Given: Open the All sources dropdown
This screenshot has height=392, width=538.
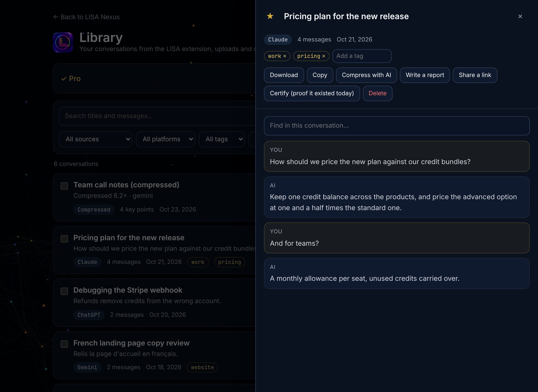Looking at the screenshot, I should tap(95, 139).
